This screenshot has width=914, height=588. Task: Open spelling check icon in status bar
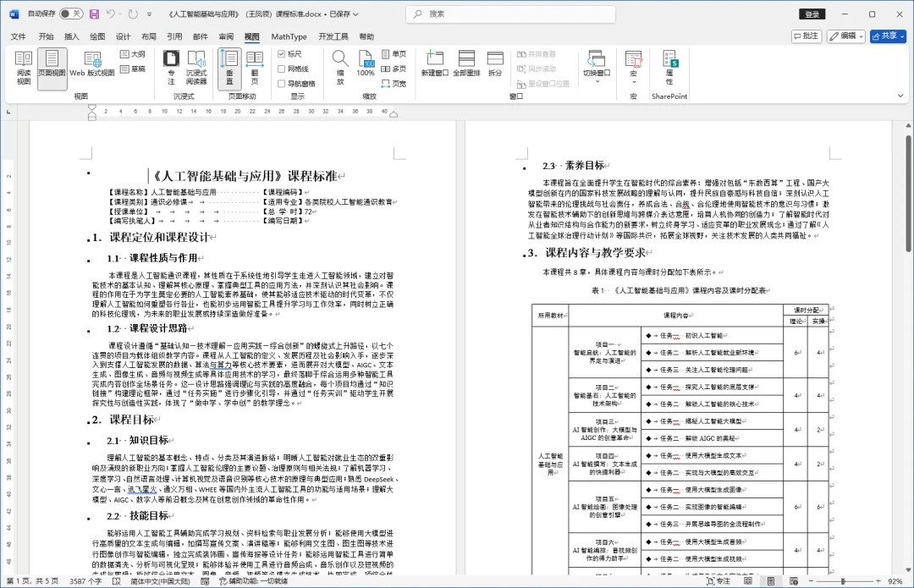(x=116, y=581)
